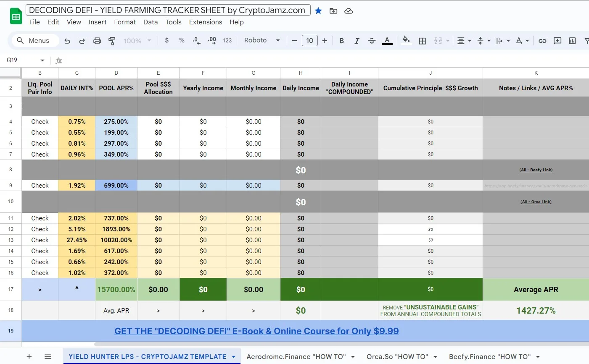Activate the paint format tool
The height and width of the screenshot is (364, 589).
112,41
